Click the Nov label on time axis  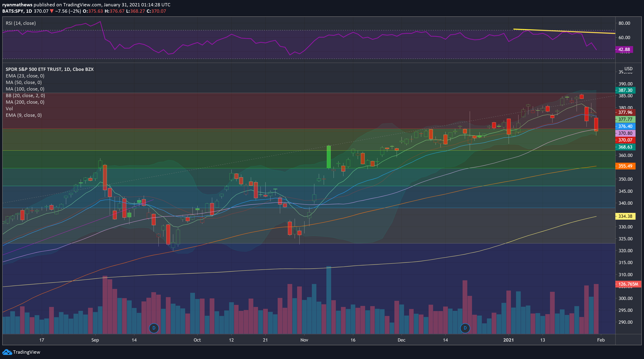pyautogui.click(x=304, y=340)
